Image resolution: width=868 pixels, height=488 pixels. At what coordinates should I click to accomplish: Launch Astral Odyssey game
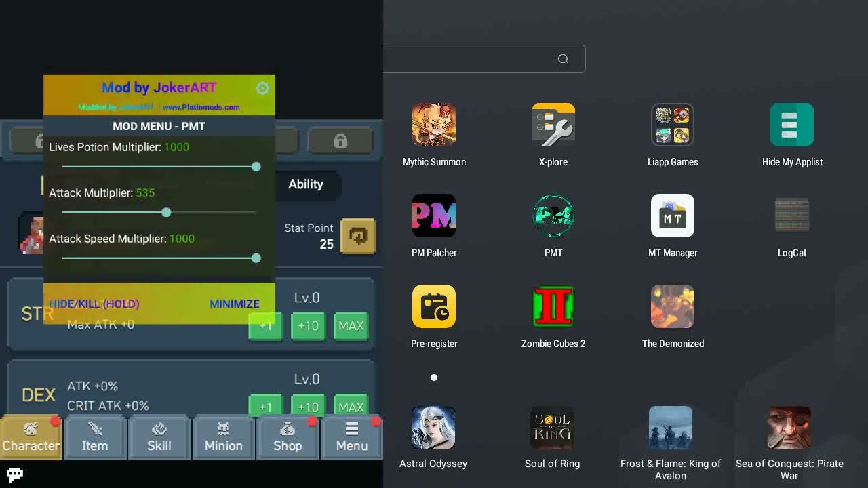[x=433, y=428]
